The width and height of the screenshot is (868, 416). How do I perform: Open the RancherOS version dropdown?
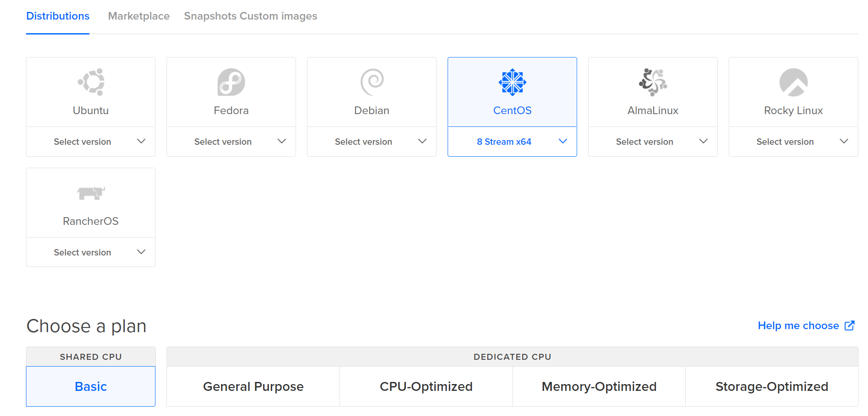tap(91, 252)
